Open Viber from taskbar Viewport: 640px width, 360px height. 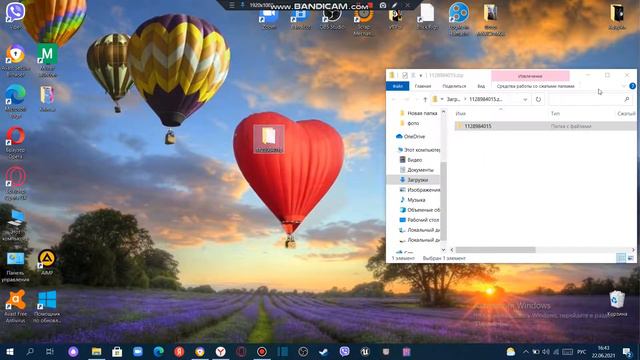tap(344, 351)
